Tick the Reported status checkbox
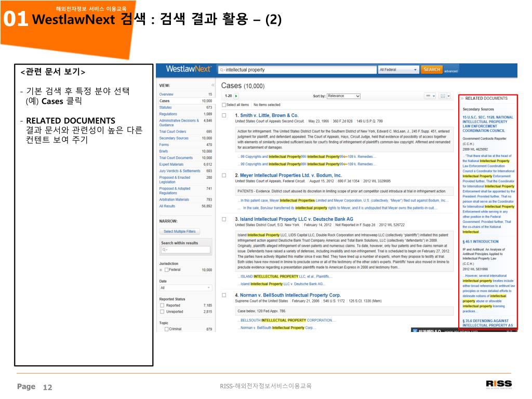 [162, 305]
